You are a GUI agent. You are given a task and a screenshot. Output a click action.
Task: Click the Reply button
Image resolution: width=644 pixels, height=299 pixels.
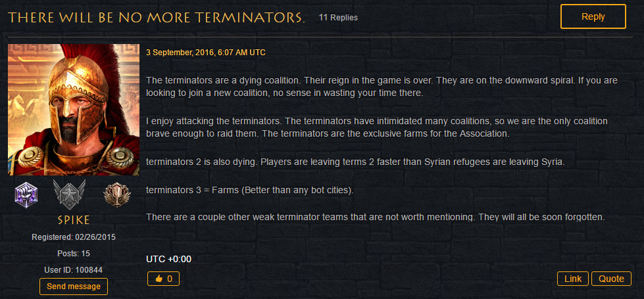tap(593, 16)
